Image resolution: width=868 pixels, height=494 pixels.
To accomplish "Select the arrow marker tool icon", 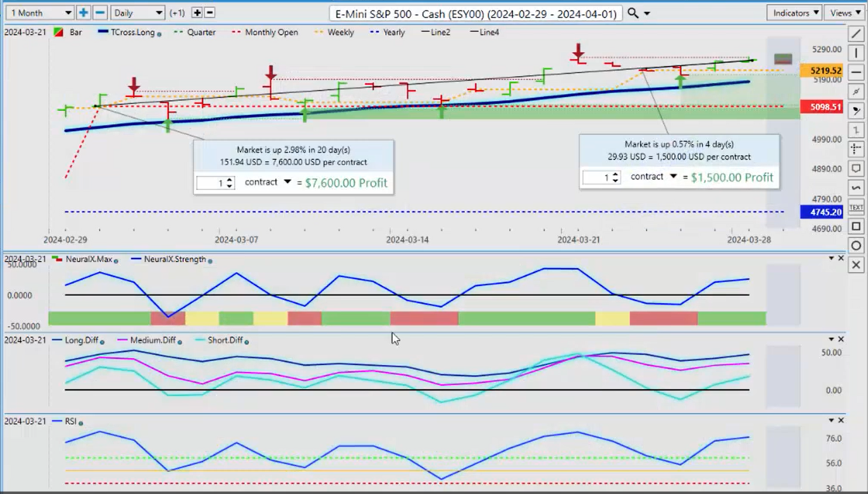I will coord(856,111).
